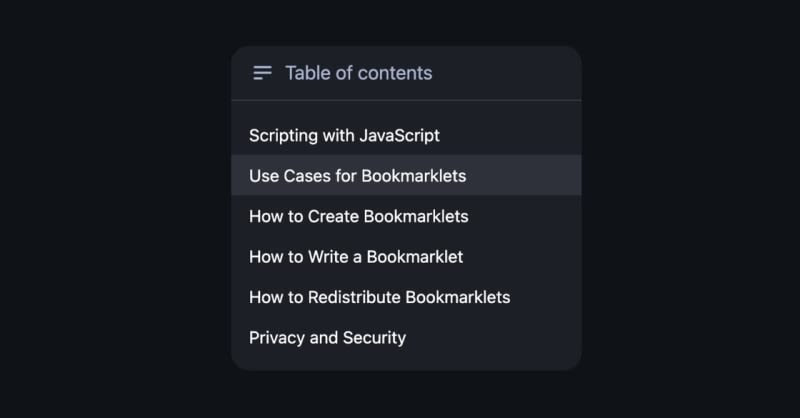Click the table of contents list icon
The image size is (800, 418).
tap(262, 73)
